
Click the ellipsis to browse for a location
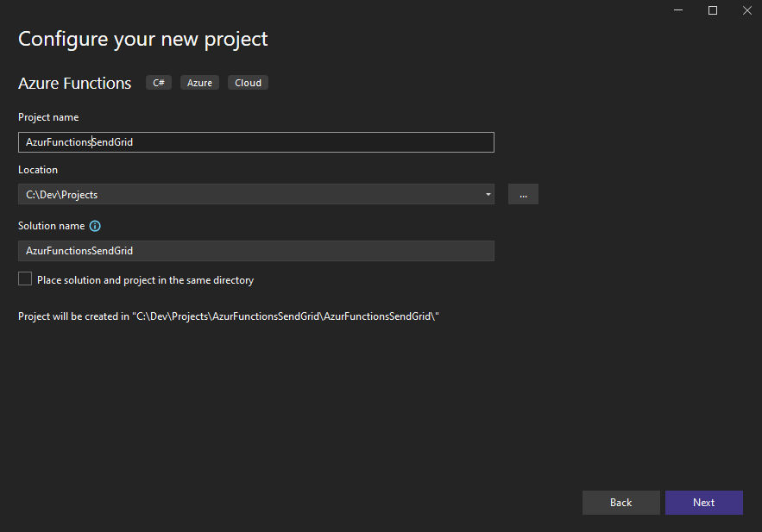pos(522,193)
